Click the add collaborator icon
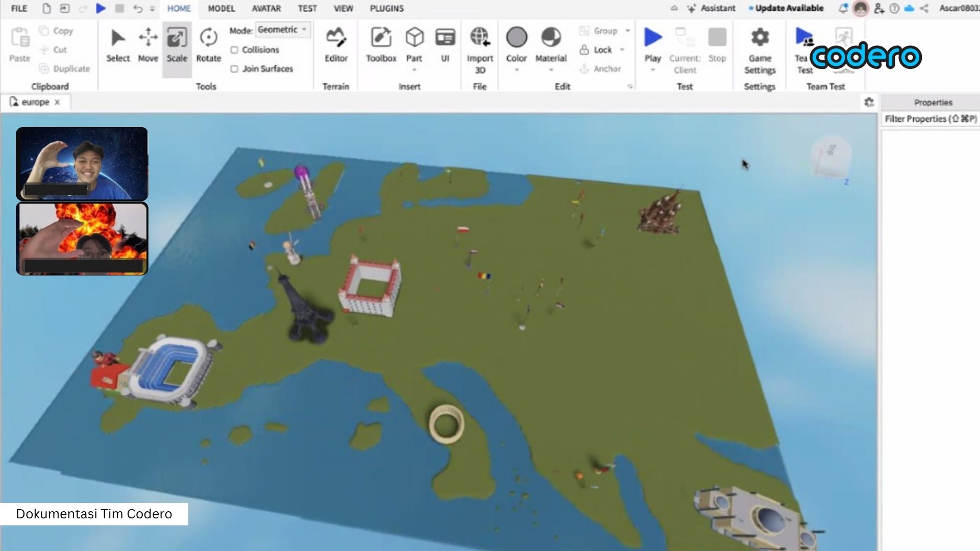Screen dimensions: 980x551 point(879,9)
